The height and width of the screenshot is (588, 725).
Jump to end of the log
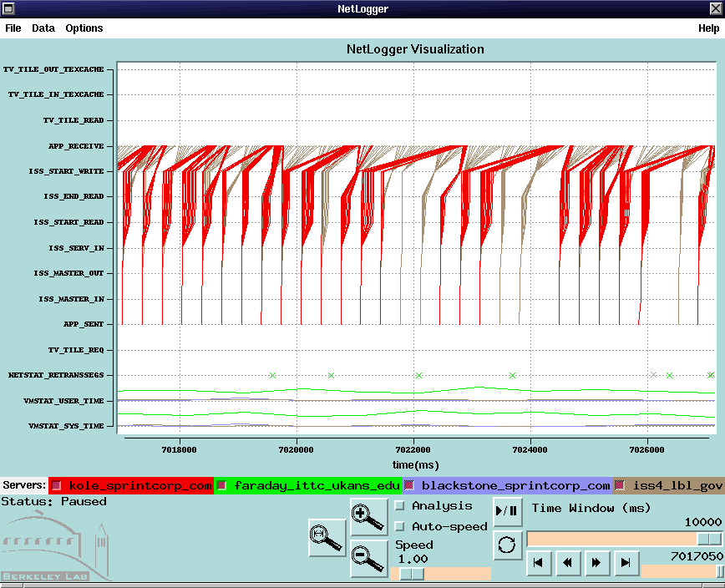[x=626, y=562]
